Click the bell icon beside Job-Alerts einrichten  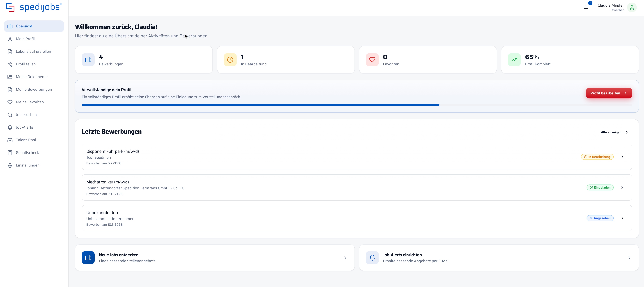coord(372,257)
